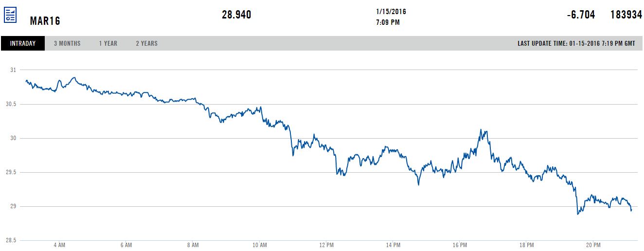Click the 29.5 price axis label
This screenshot has width=644, height=251.
(x=10, y=172)
